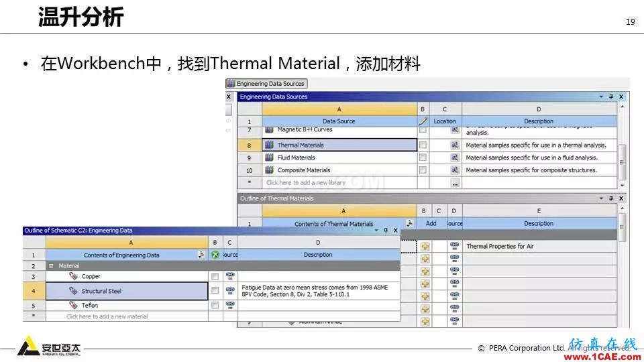Click scroll-up arrow of Engineering Data Sources list

[623, 107]
